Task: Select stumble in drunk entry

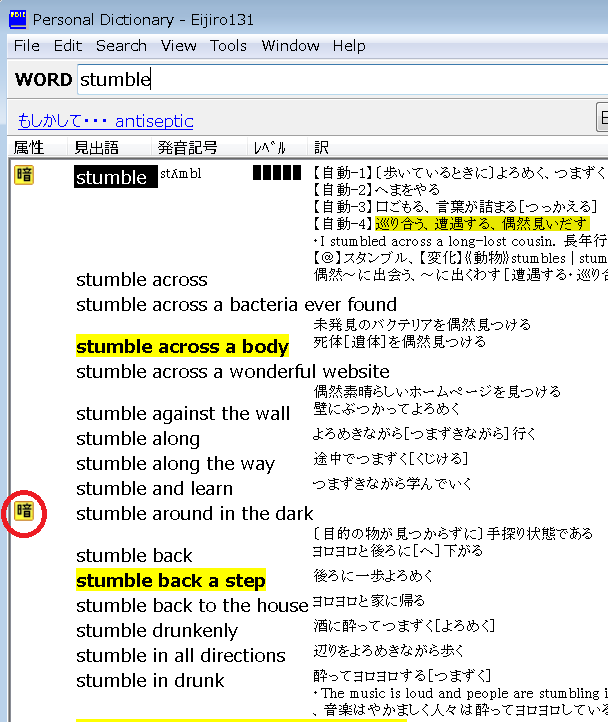Action: click(150, 681)
